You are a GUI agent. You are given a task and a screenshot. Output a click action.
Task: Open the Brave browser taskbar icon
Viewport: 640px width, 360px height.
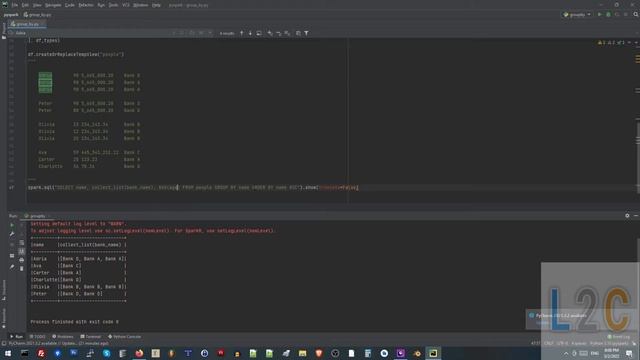pyautogui.click(x=319, y=353)
